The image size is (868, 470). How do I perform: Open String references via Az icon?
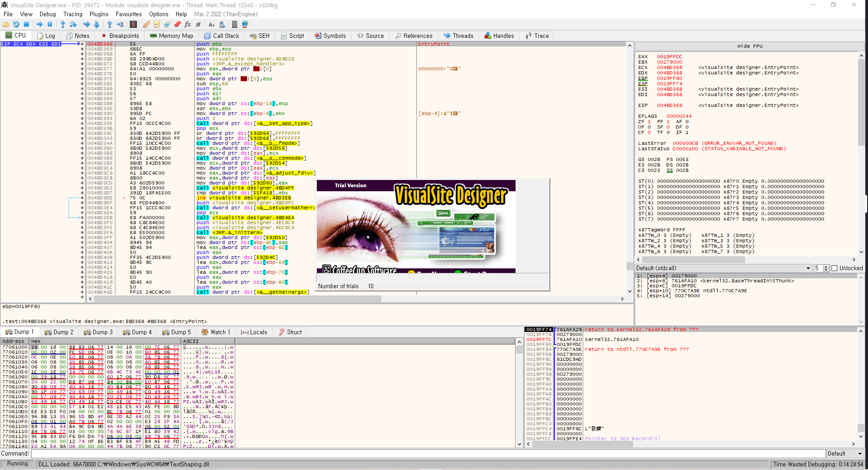[x=211, y=24]
